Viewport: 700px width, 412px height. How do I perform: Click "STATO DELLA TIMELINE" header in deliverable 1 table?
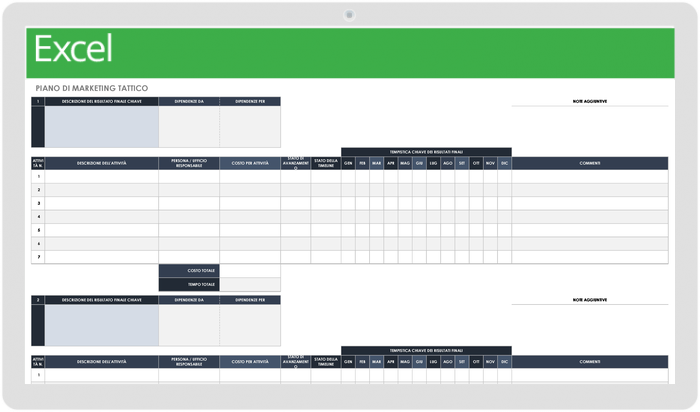(x=326, y=163)
